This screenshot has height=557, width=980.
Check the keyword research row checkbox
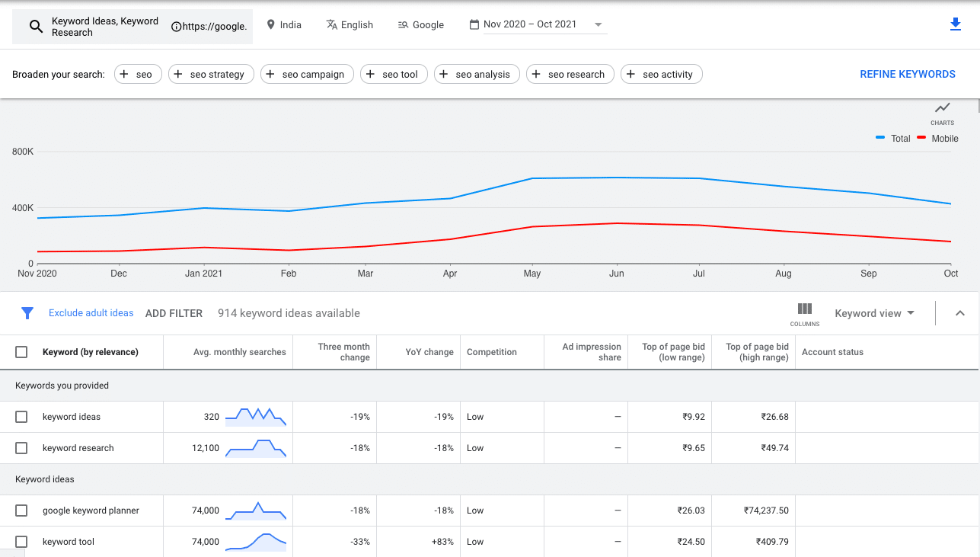point(21,448)
